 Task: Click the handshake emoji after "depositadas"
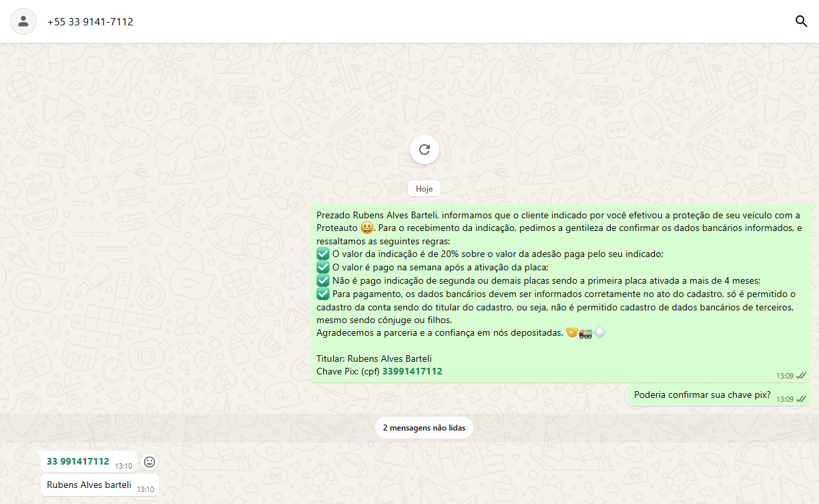click(x=571, y=332)
